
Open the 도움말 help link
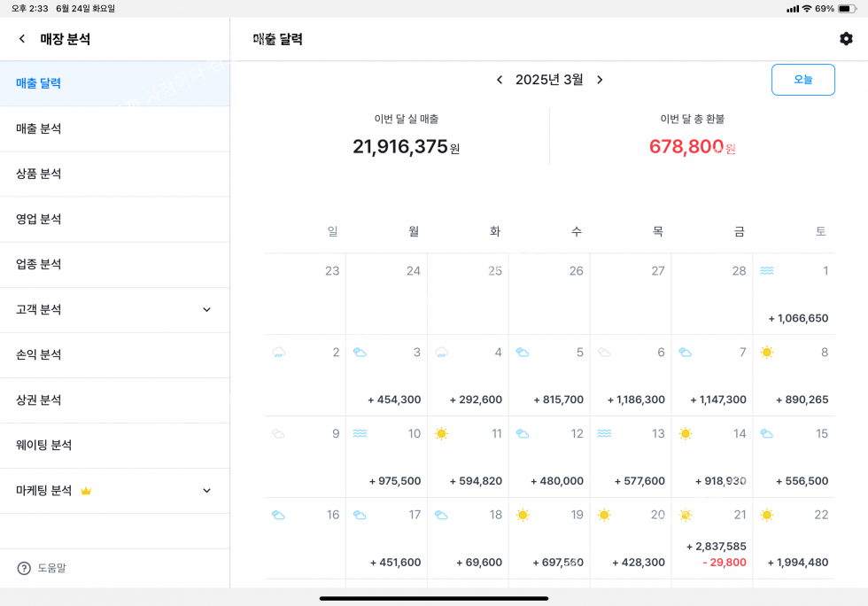tap(51, 568)
